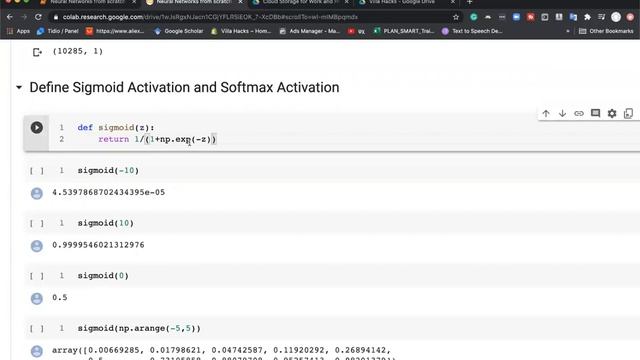640x360 pixels.
Task: Click the run bracket of sigmoid(10) cell
Action: coord(37,223)
